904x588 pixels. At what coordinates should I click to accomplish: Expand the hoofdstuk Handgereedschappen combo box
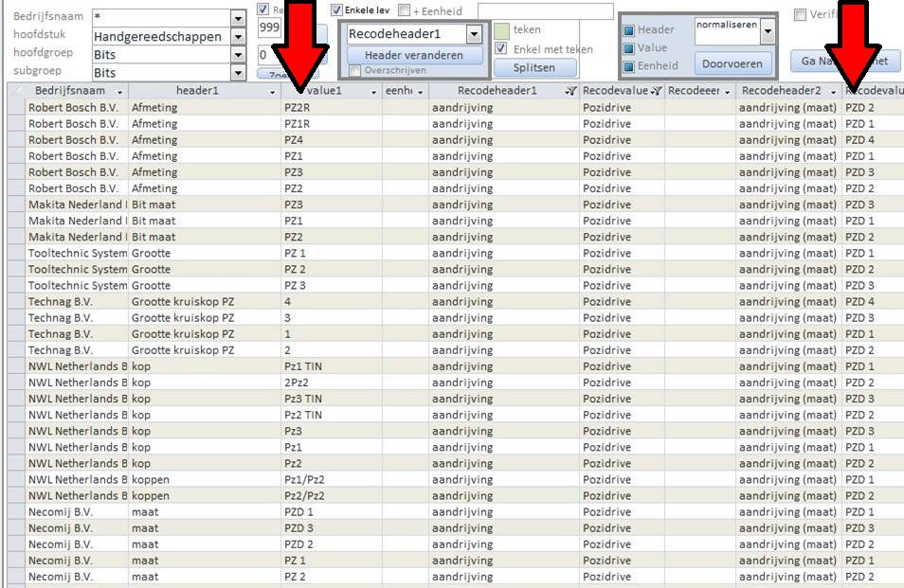(237, 37)
